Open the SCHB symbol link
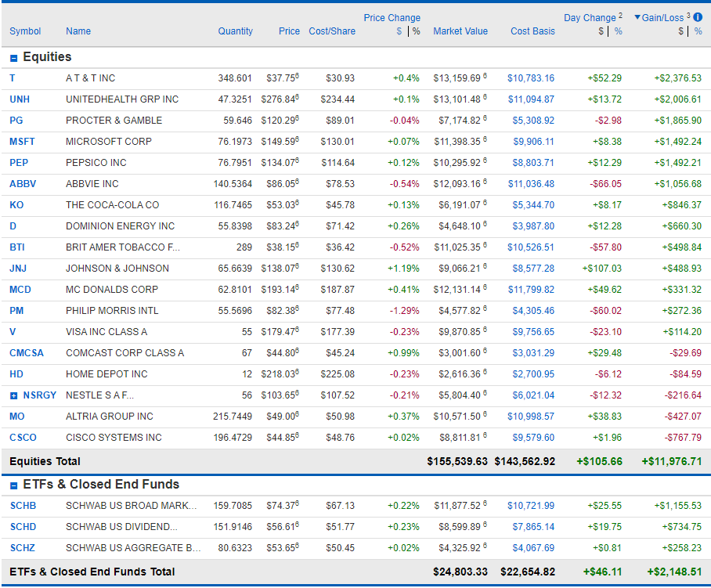 (23, 506)
